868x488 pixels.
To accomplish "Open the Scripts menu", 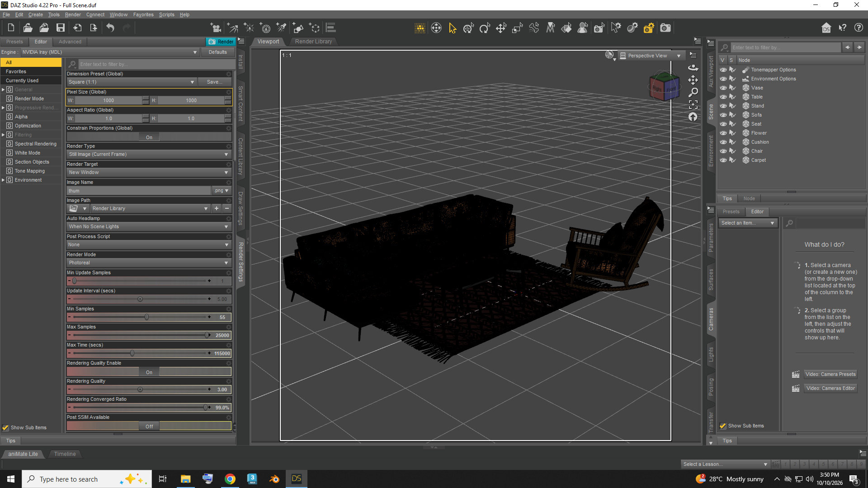I will point(166,14).
